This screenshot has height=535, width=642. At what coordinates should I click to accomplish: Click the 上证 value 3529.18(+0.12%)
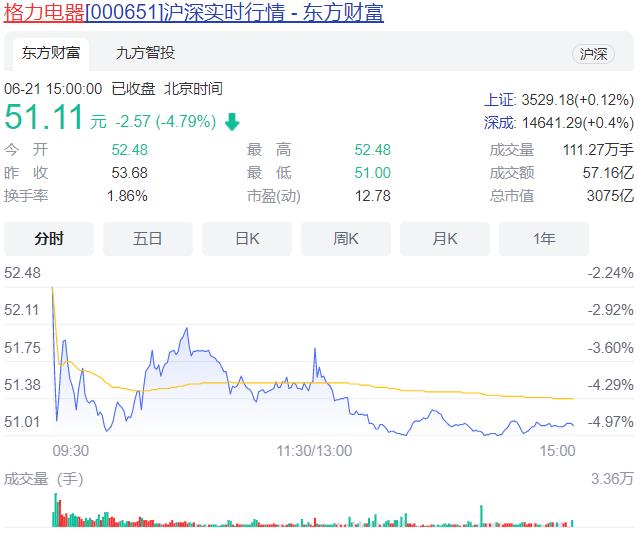point(577,100)
